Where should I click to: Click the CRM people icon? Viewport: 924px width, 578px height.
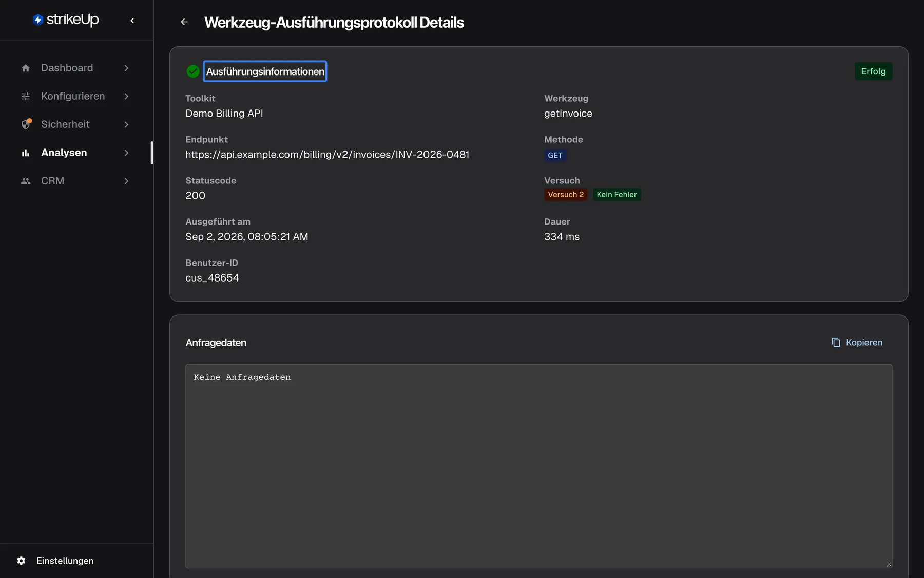coord(26,181)
